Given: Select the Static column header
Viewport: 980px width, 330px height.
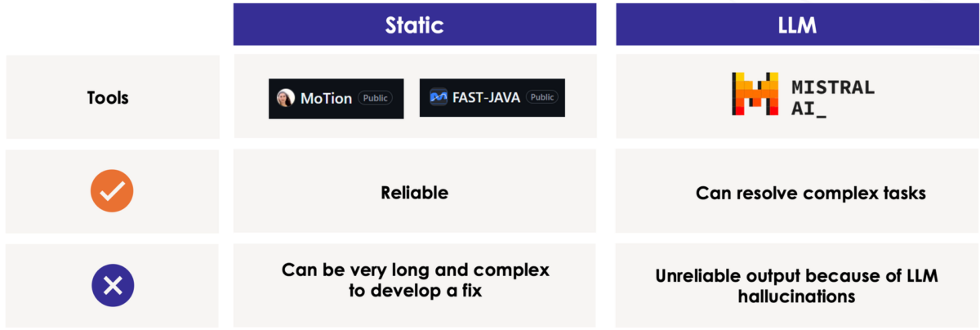Looking at the screenshot, I should pos(414,25).
